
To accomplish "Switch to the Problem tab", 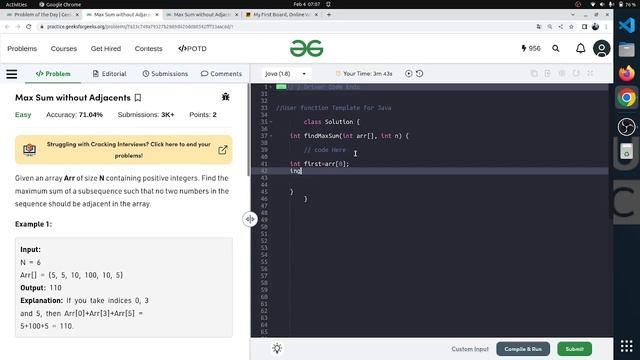I will (x=53, y=74).
